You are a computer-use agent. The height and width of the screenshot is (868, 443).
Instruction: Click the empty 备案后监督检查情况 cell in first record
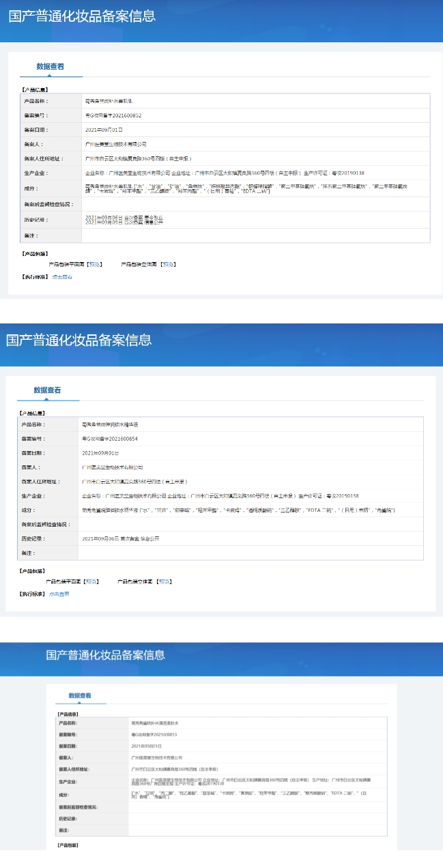click(x=255, y=204)
